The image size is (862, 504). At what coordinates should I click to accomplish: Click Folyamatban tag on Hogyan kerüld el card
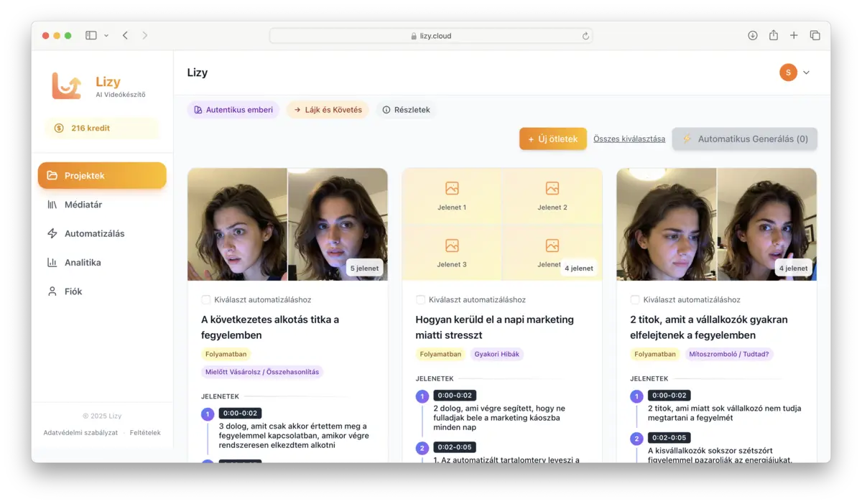pos(440,354)
